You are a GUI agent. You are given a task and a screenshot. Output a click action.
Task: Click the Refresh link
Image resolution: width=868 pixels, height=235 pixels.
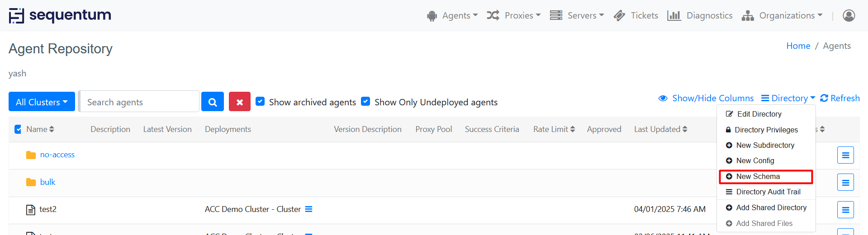(x=840, y=98)
